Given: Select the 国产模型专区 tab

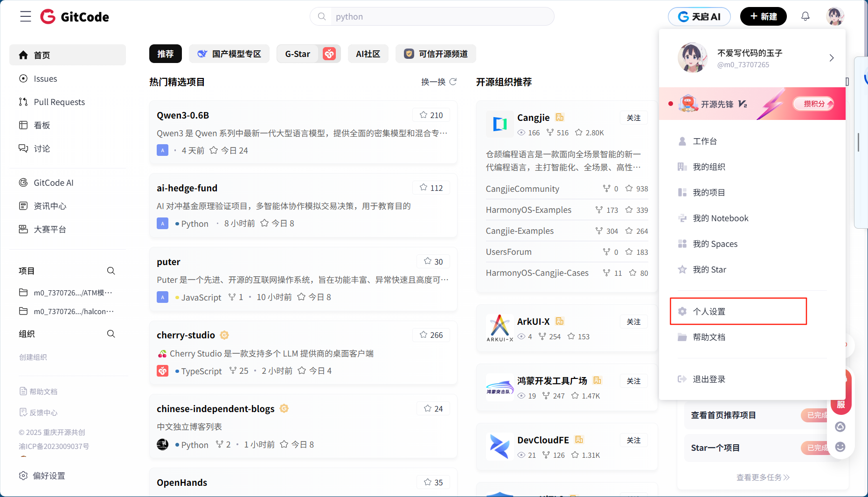Looking at the screenshot, I should pyautogui.click(x=229, y=54).
